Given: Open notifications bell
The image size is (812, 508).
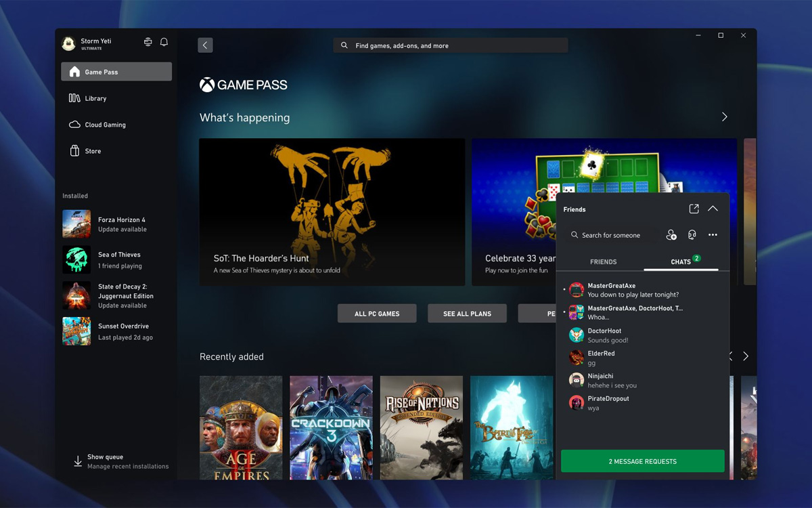Looking at the screenshot, I should [x=164, y=42].
